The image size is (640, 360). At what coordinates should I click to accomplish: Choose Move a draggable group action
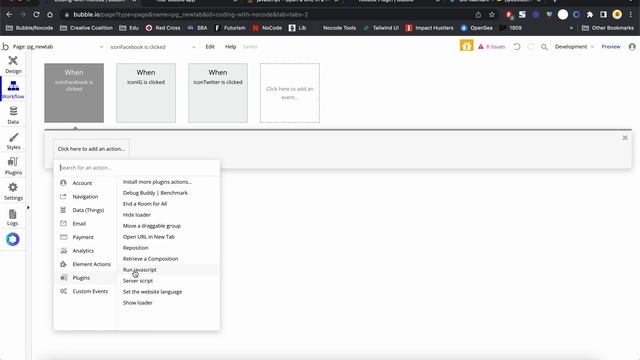[x=152, y=226]
